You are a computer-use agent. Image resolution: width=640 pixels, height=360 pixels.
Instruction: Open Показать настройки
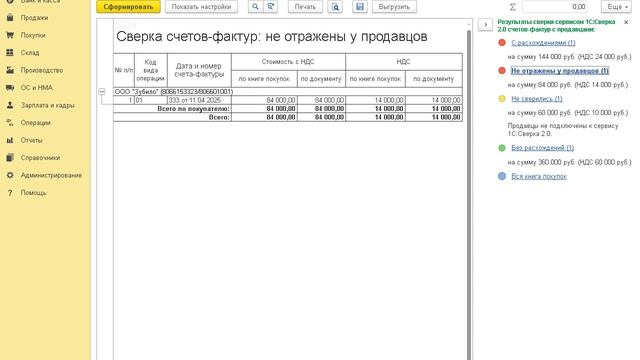point(201,7)
